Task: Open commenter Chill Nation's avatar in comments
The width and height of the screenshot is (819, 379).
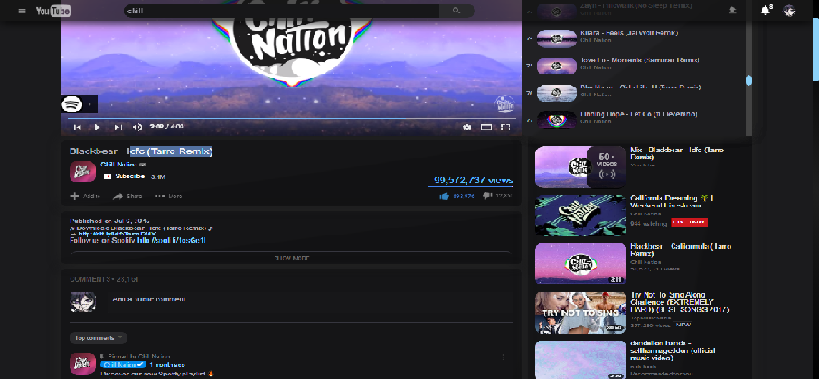Action: [83, 364]
